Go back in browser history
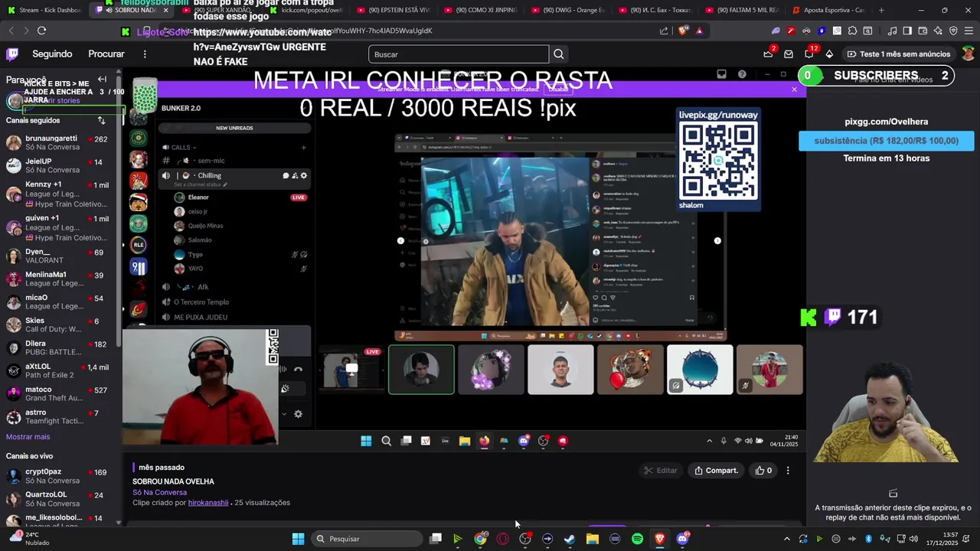980x551 pixels. coord(11,31)
